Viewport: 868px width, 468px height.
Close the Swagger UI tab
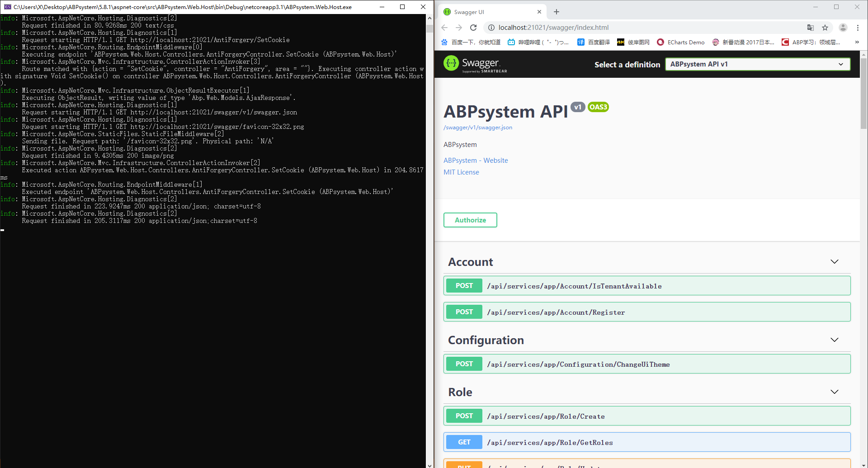click(x=539, y=12)
